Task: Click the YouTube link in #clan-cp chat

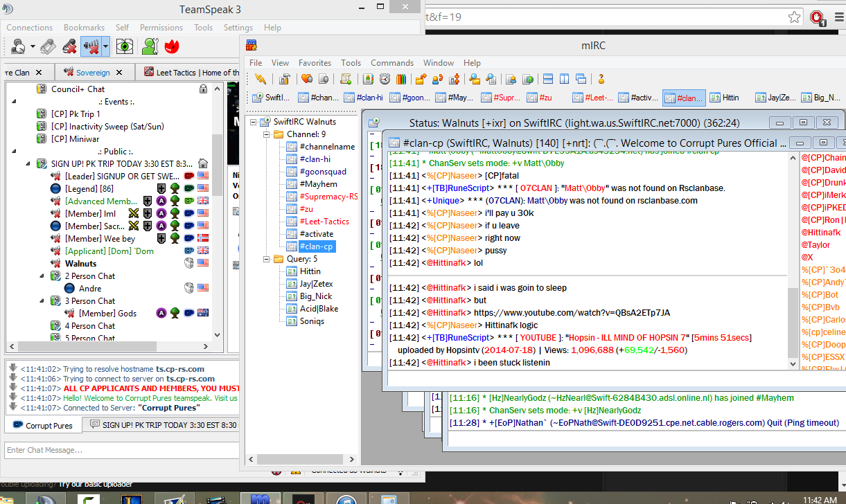Action: [572, 313]
